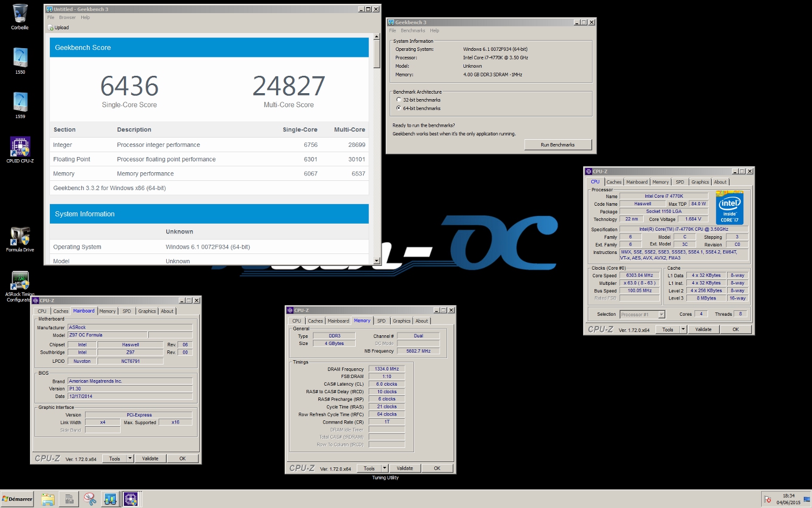
Task: Select the 32-bit benchmarks option
Action: [x=399, y=100]
